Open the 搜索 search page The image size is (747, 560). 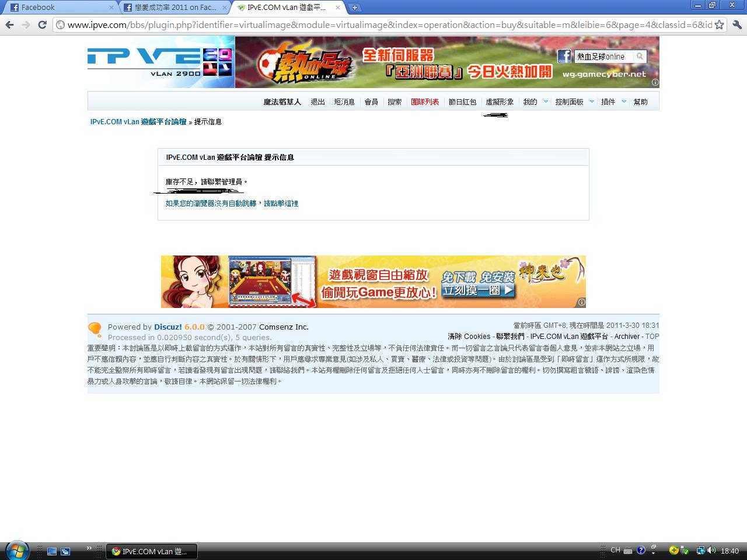click(395, 102)
